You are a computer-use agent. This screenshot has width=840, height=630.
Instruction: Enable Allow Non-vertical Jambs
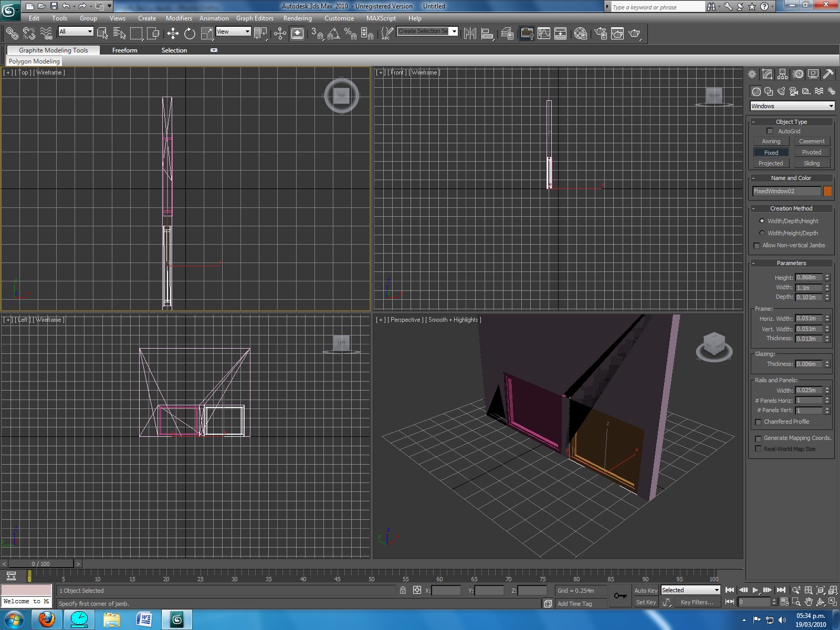[757, 246]
